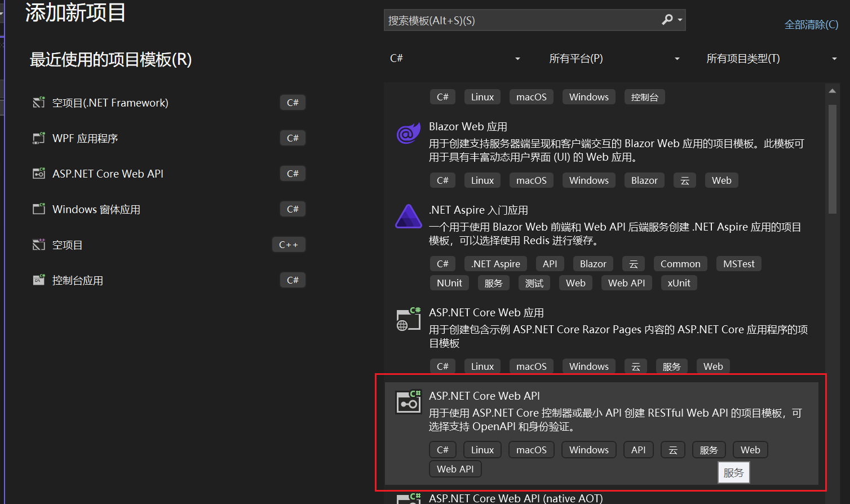Viewport: 850px width, 504px height.
Task: Click the Windows 窗体应用 template icon
Action: click(x=39, y=209)
